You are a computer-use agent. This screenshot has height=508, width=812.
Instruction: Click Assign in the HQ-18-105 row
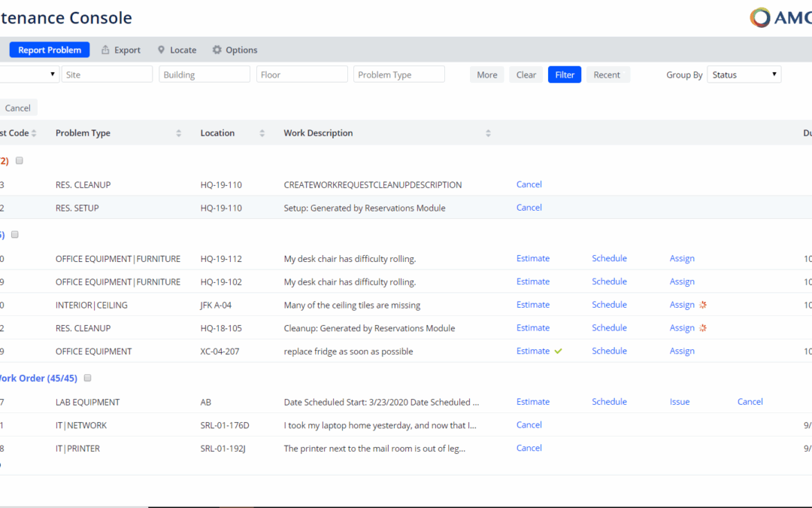point(682,327)
